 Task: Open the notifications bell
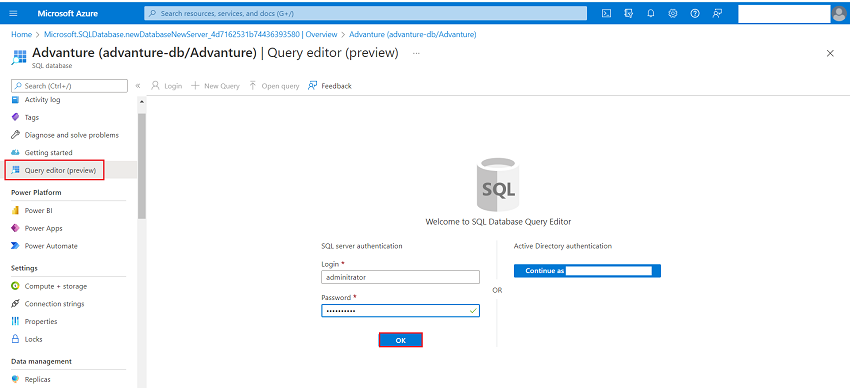point(651,14)
